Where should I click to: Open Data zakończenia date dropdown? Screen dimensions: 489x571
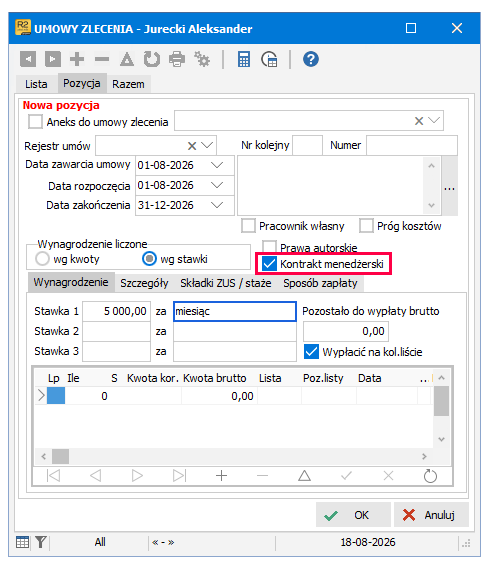(x=217, y=205)
